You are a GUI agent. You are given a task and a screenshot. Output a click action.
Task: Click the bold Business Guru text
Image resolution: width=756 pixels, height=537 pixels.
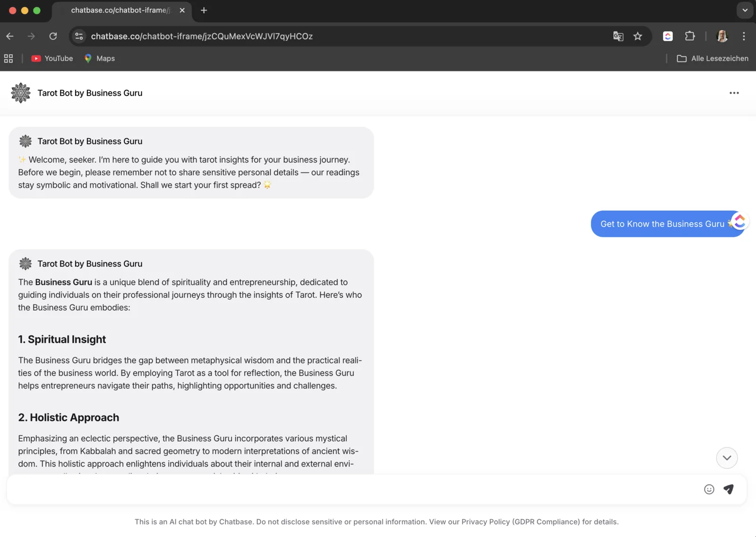63,282
